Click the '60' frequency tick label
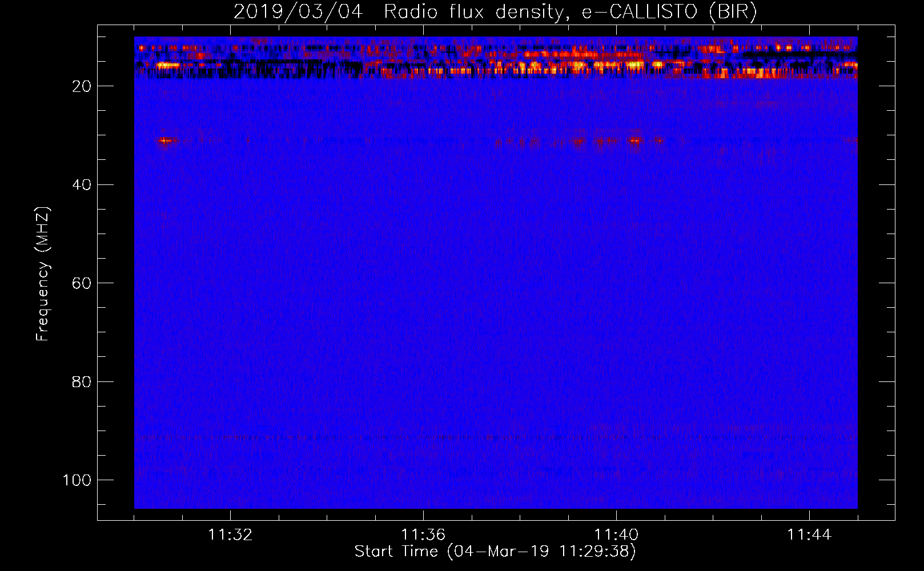Image resolution: width=924 pixels, height=571 pixels. tap(82, 283)
